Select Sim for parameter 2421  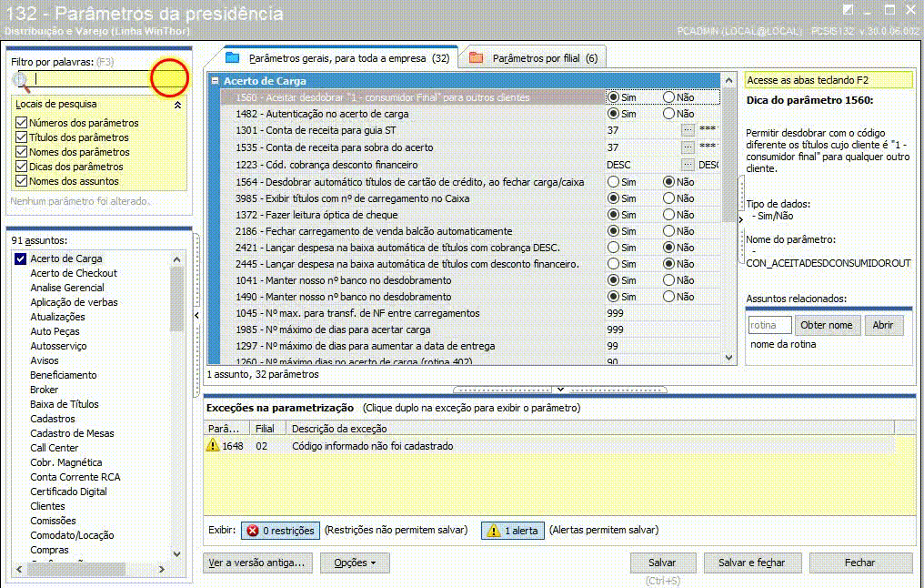[614, 247]
